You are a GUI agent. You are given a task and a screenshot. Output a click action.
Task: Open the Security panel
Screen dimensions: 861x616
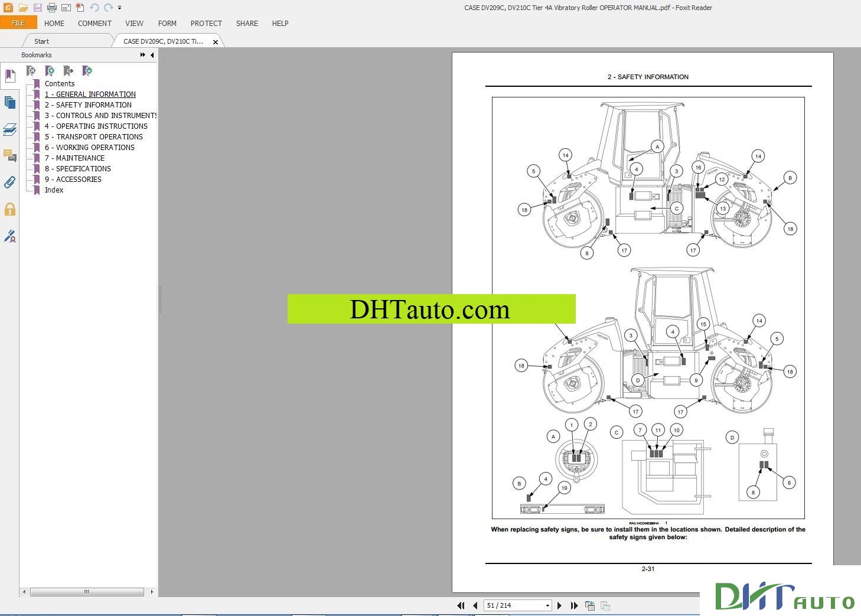10,209
